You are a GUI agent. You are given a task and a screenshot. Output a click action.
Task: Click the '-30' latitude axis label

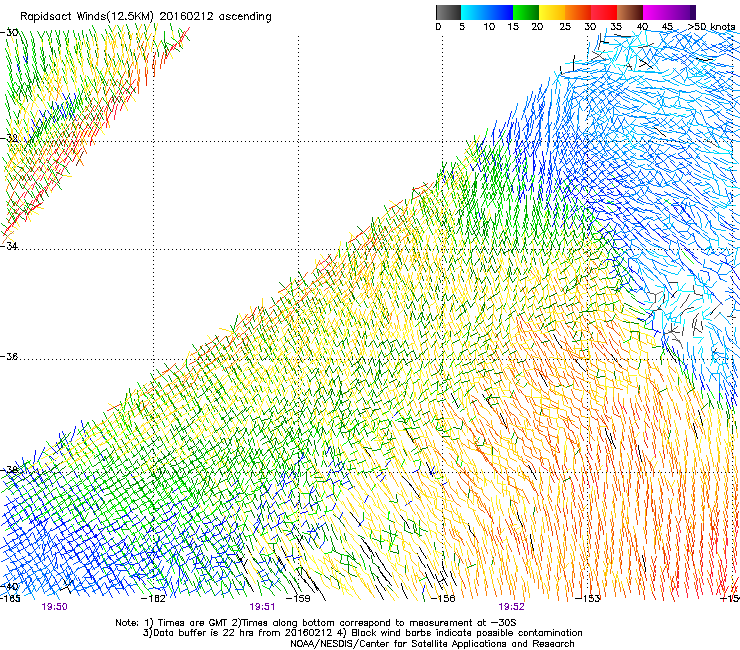(9, 33)
